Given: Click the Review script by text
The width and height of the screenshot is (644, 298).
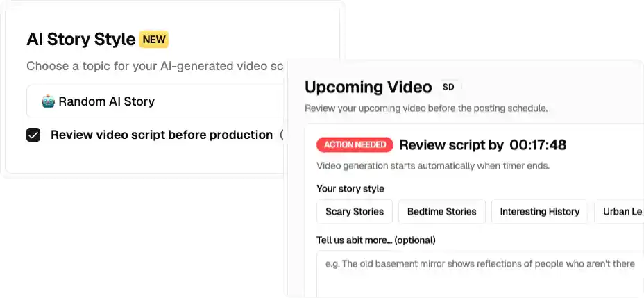Looking at the screenshot, I should coord(451,144).
